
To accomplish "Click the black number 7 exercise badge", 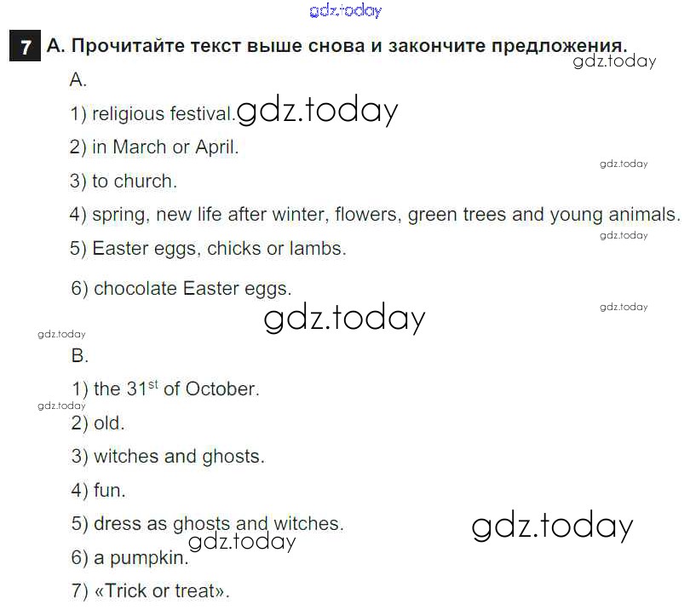I will coord(26,46).
